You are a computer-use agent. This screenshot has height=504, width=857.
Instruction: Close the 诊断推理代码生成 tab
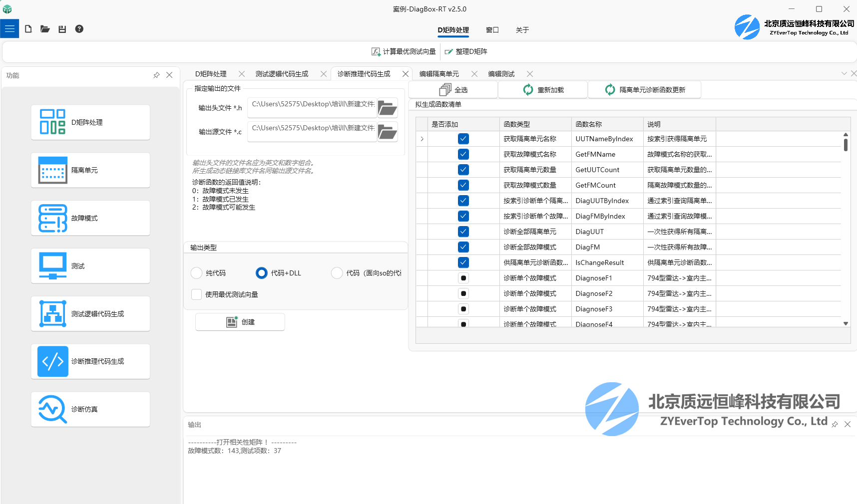pyautogui.click(x=406, y=74)
